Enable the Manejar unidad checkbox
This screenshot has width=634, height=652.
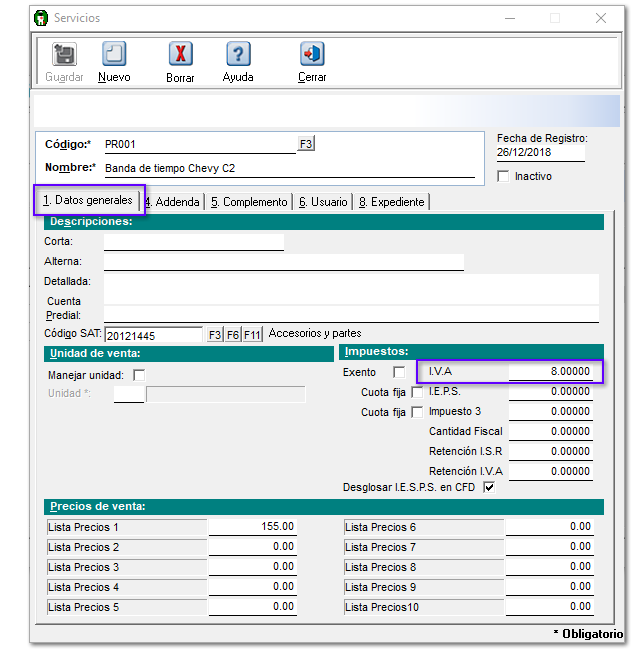pyautogui.click(x=139, y=375)
